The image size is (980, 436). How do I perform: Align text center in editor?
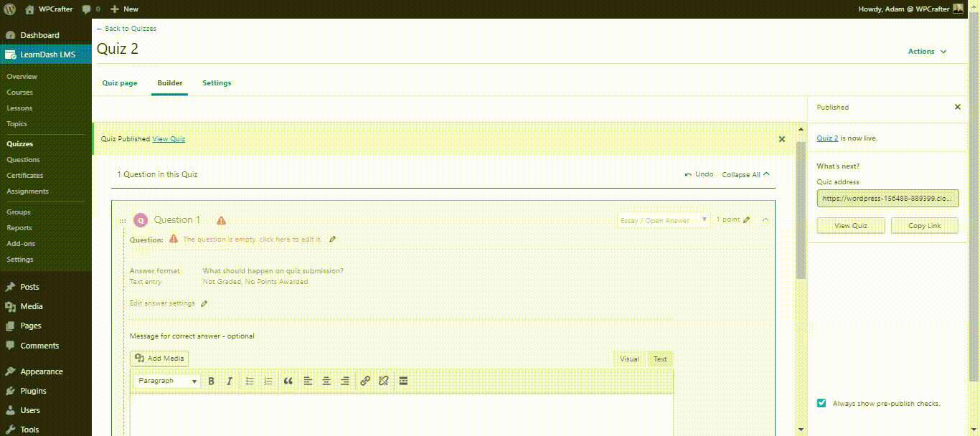326,381
